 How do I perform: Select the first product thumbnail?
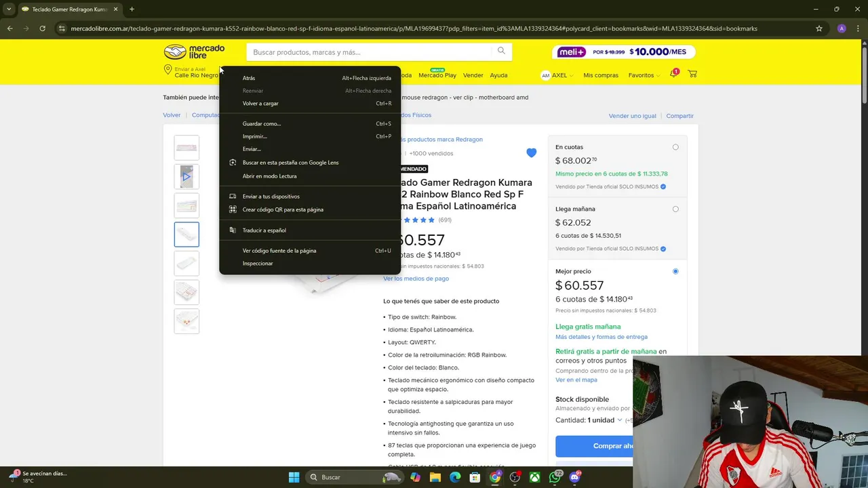pos(186,148)
